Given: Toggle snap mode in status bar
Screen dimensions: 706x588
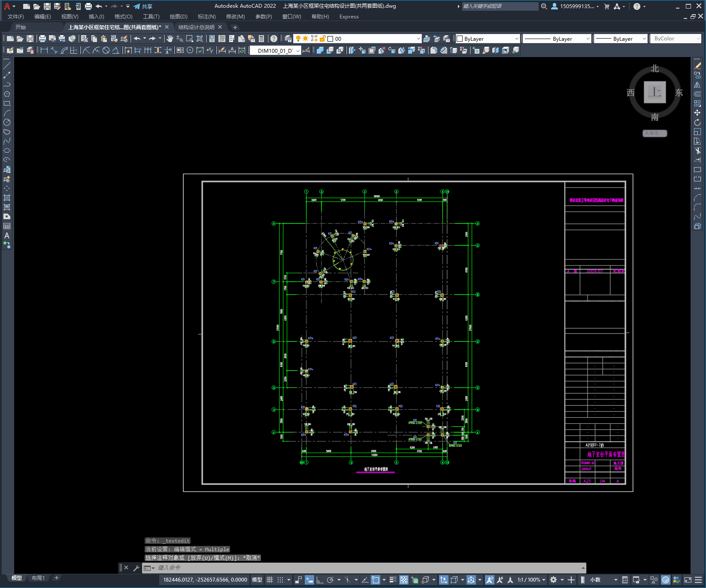Looking at the screenshot, I should pos(280,580).
